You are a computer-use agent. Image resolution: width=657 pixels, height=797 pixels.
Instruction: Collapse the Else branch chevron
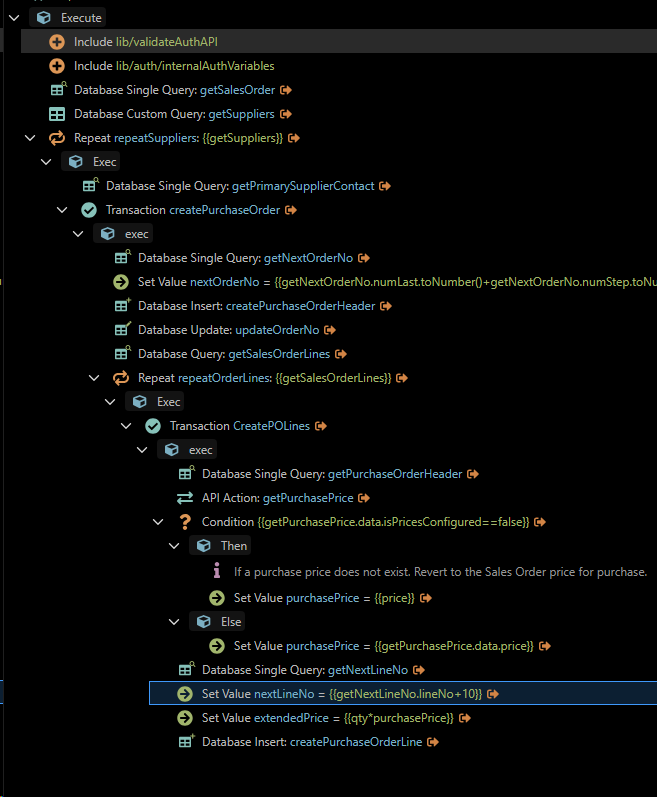[175, 622]
